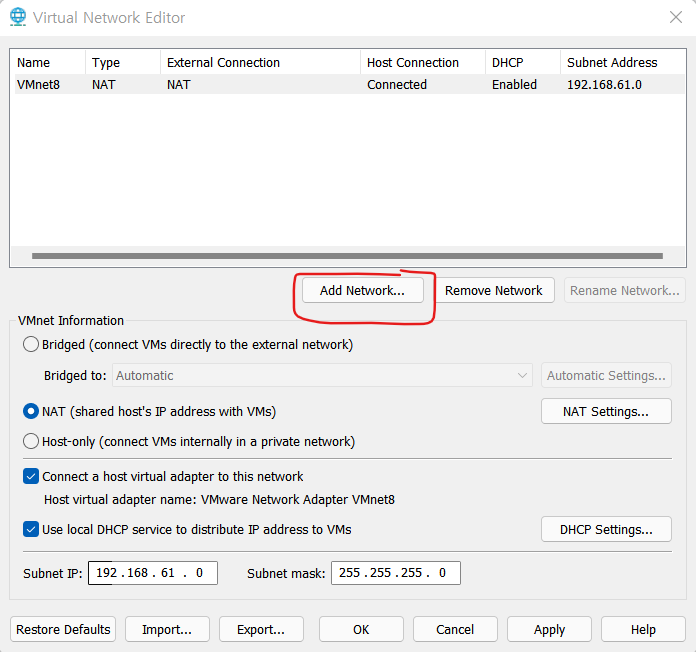Click the Subnet Address column header
696x652 pixels.
click(623, 63)
